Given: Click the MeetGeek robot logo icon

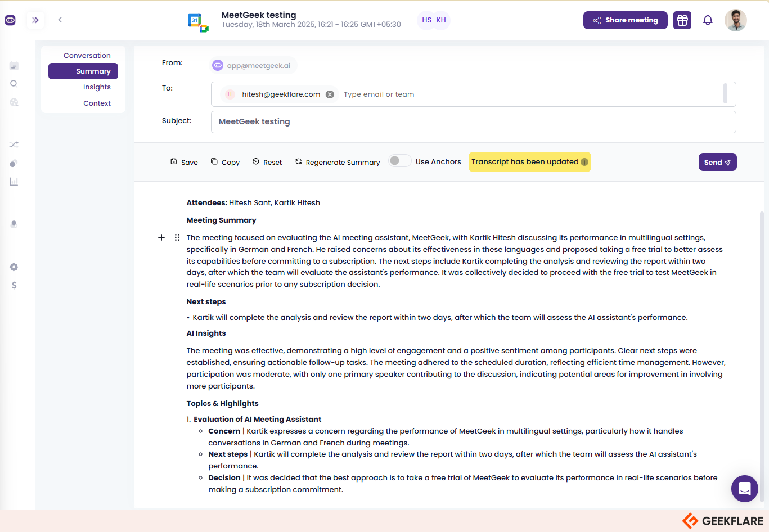Looking at the screenshot, I should [10, 20].
